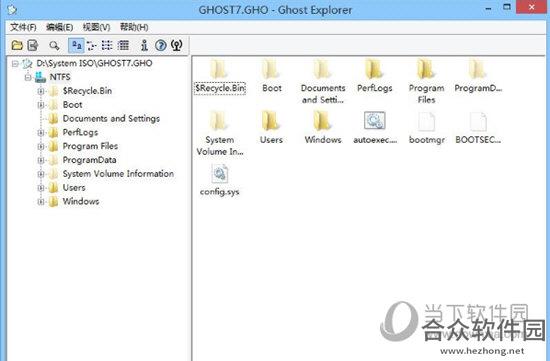The image size is (550, 361).
Task: Expand the PerfLogs tree node
Action: (x=41, y=133)
